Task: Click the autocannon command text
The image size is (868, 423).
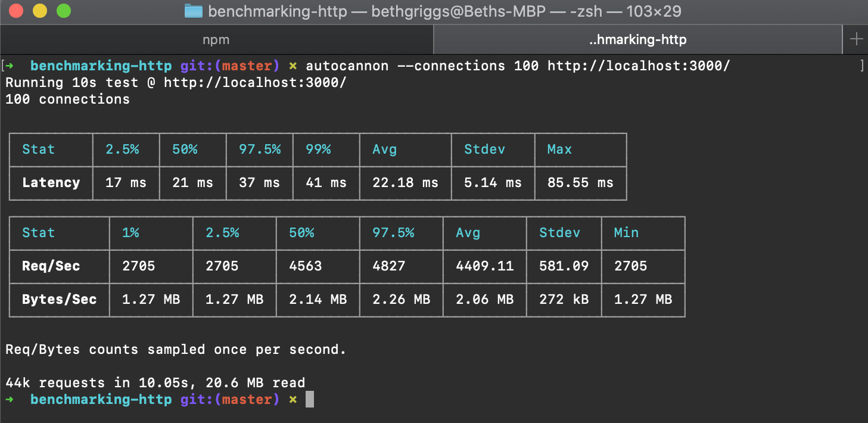Action: point(347,66)
